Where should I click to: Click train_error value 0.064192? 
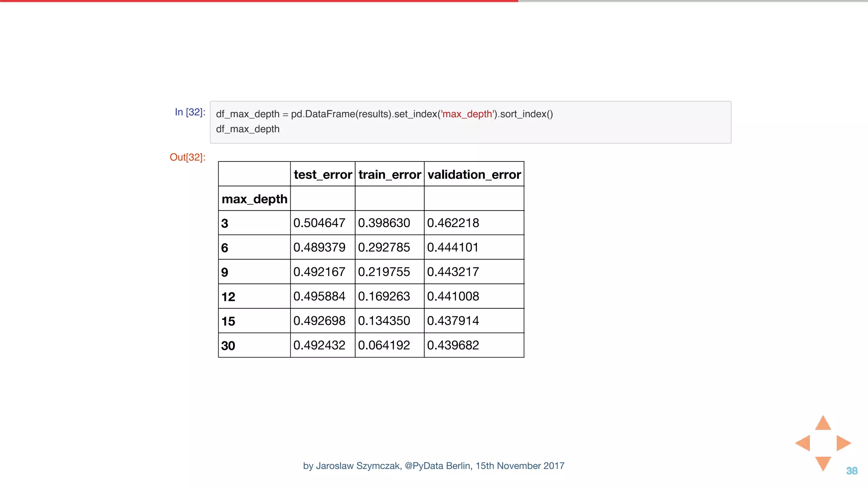(384, 345)
